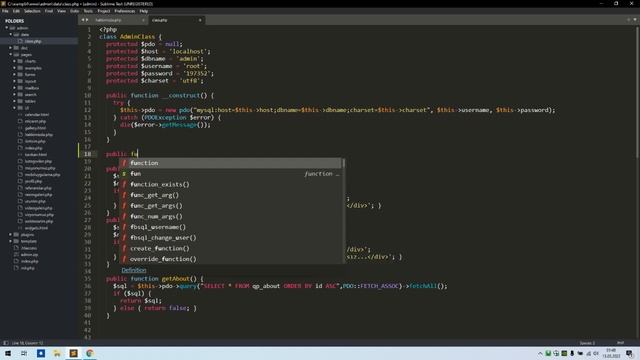Collapse the pages folder
Image resolution: width=640 pixels, height=360 pixels.
pyautogui.click(x=11, y=54)
